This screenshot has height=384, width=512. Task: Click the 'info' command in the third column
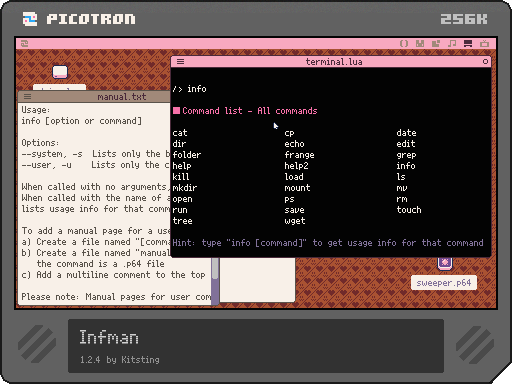point(406,166)
